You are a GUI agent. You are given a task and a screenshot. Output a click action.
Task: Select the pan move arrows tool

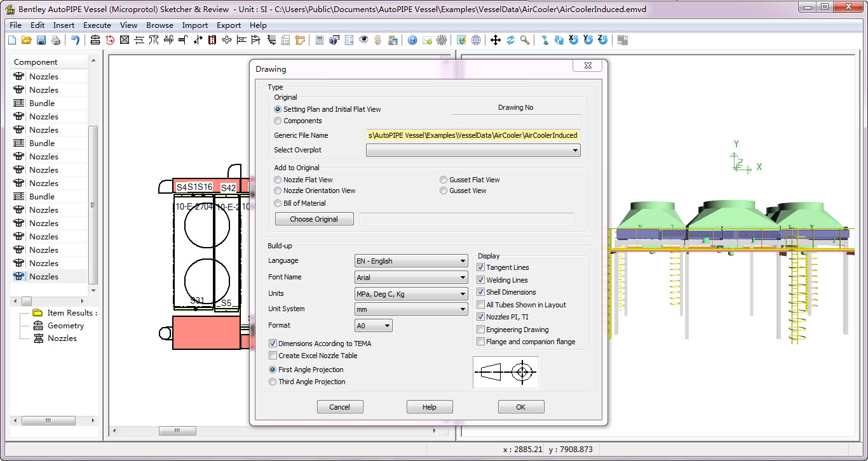click(496, 40)
